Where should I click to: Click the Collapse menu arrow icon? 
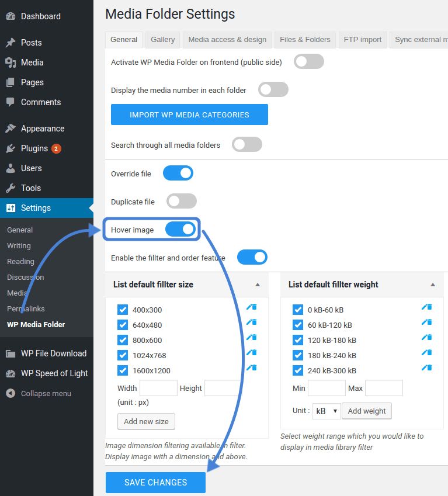click(x=11, y=393)
